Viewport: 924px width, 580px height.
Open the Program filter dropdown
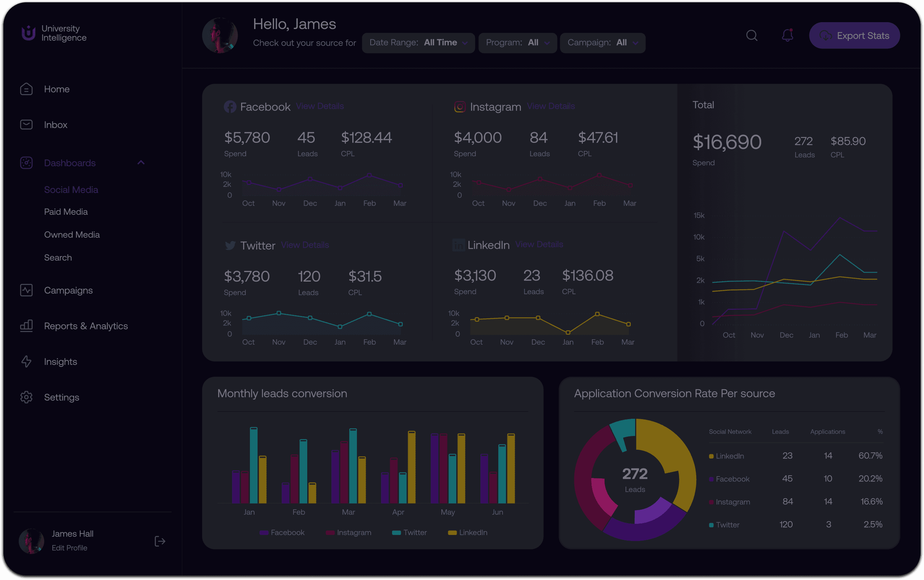517,42
